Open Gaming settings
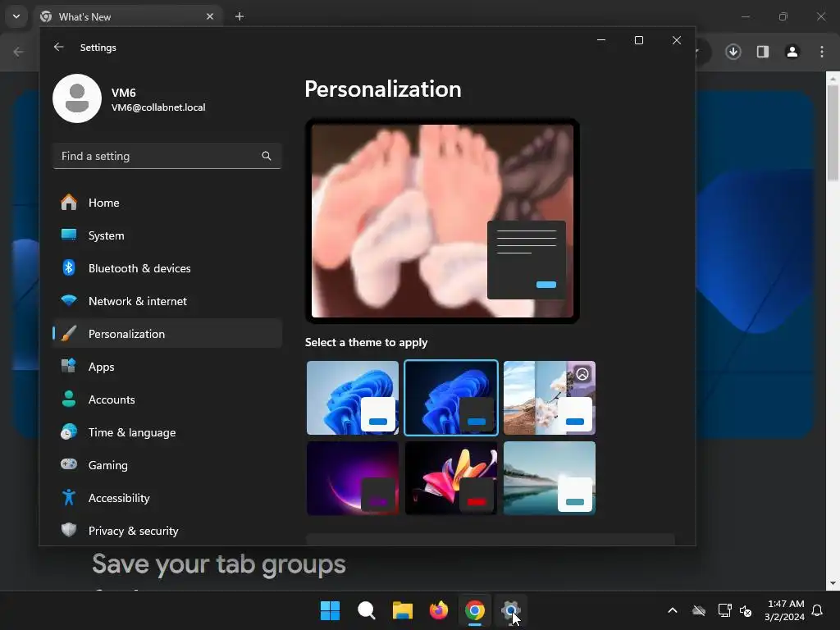Image resolution: width=840 pixels, height=630 pixels. (167, 465)
